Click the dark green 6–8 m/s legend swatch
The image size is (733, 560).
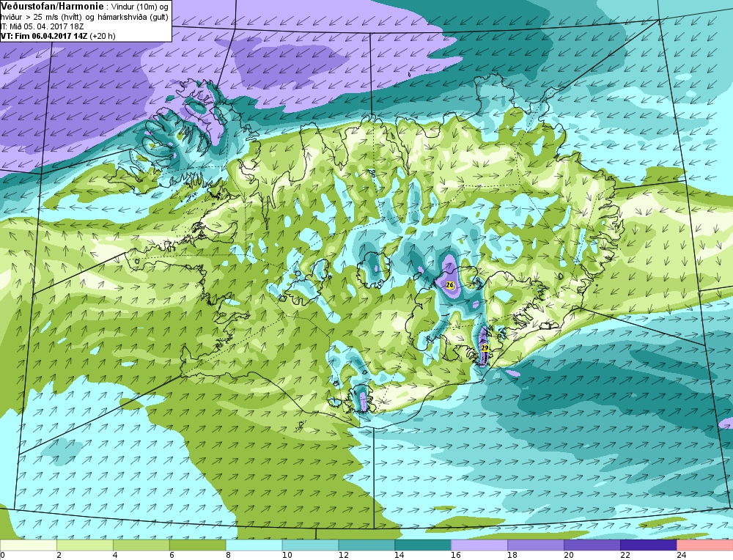coord(198,545)
